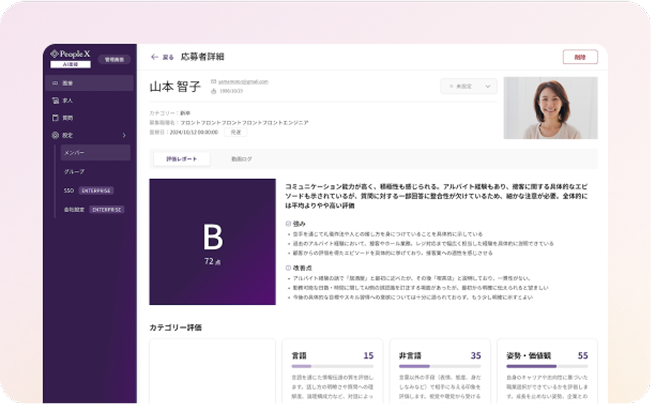Expand the 設定 chevron in sidebar
This screenshot has height=404, width=651.
[124, 135]
